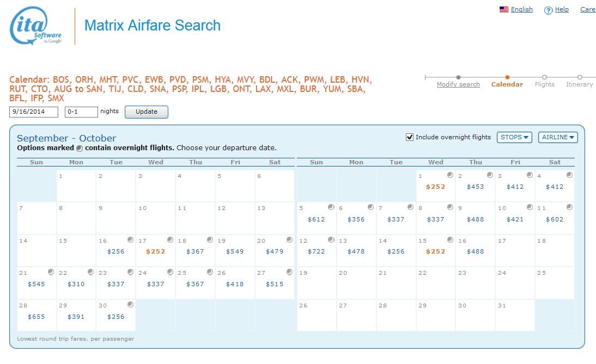Image resolution: width=596 pixels, height=364 pixels.
Task: Click overnight flight icon on October 1
Action: pos(450,175)
